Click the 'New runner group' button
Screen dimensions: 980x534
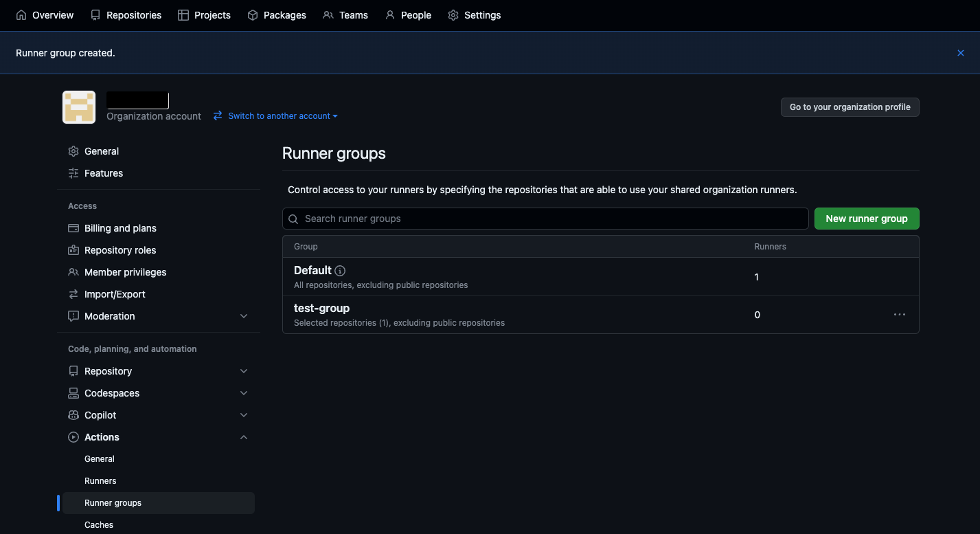pos(866,218)
